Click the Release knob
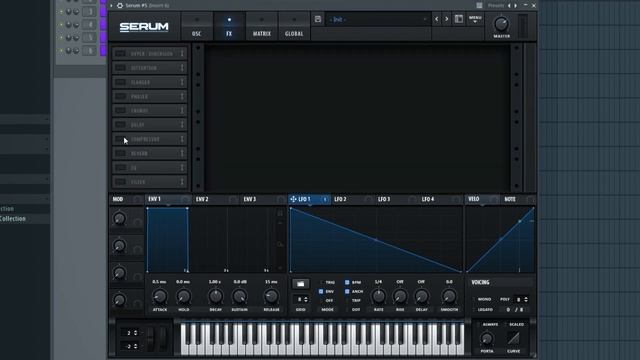The image size is (640, 360). click(271, 296)
